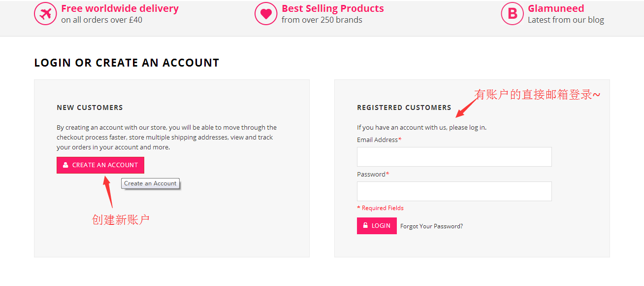Focus the Email Address input field
644x286 pixels.
click(x=454, y=157)
